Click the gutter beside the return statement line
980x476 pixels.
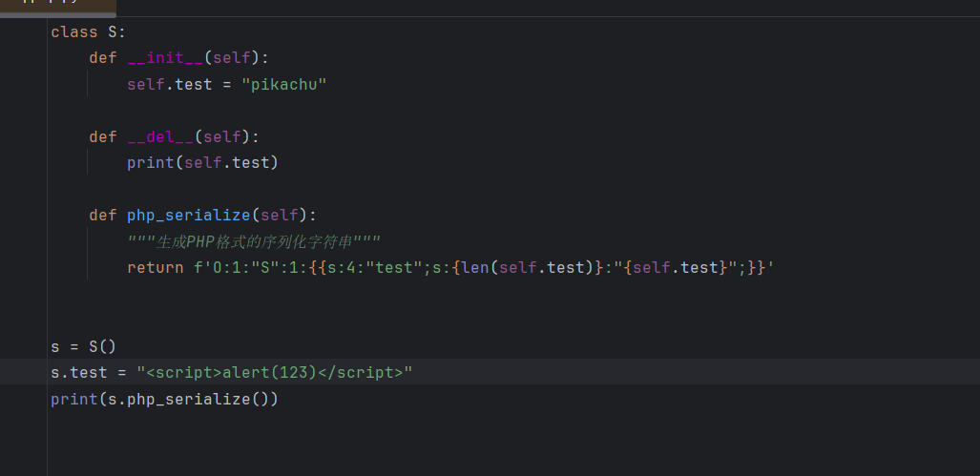pos(24,267)
